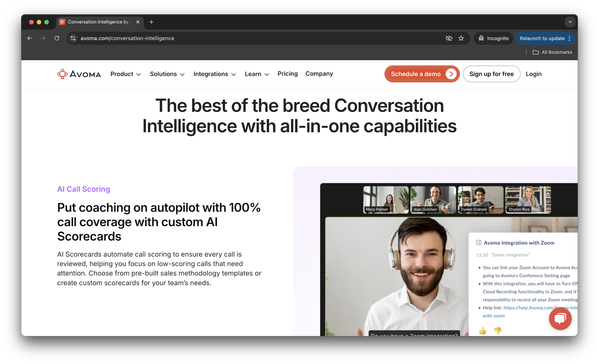Close the Conversation Intelligence tab
This screenshot has width=599, height=364.
(138, 22)
